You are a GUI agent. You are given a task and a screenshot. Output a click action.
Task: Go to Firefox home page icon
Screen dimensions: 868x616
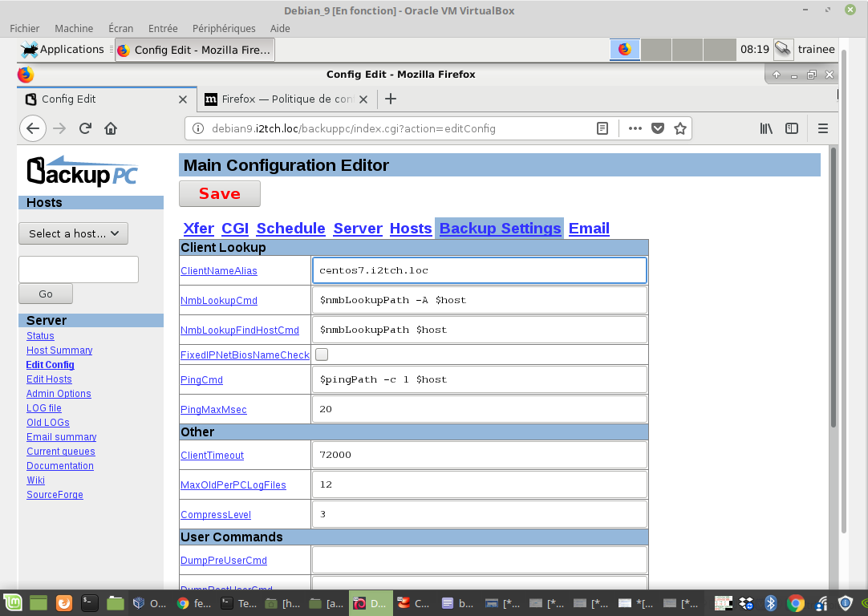[x=111, y=128]
